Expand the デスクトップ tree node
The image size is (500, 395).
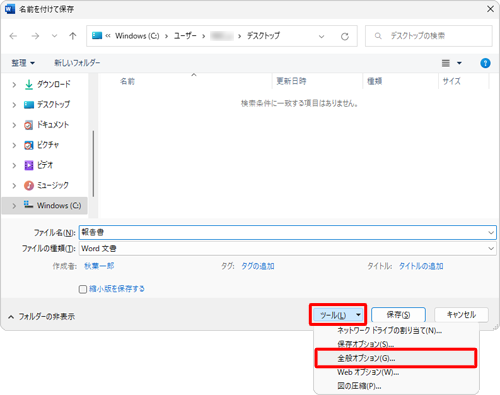pyautogui.click(x=14, y=105)
